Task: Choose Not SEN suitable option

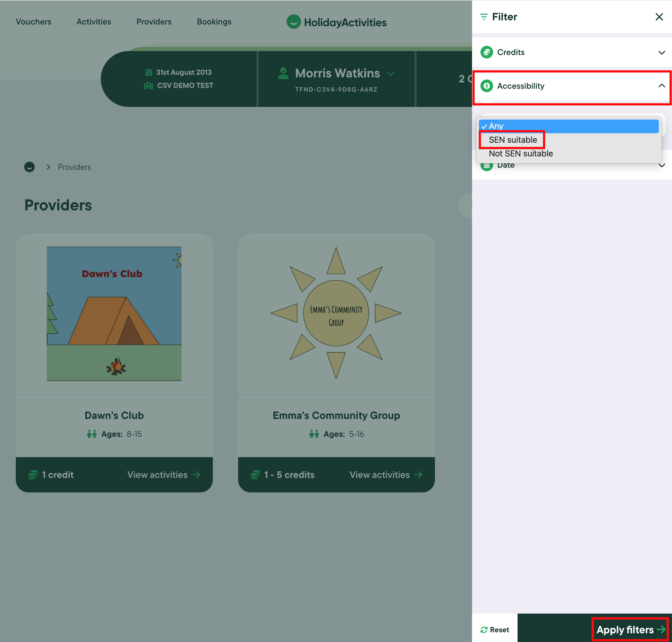Action: 520,154
